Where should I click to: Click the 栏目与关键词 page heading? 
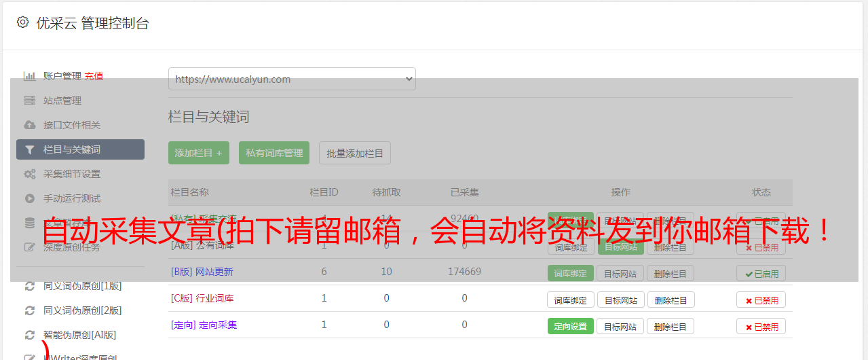tap(209, 117)
